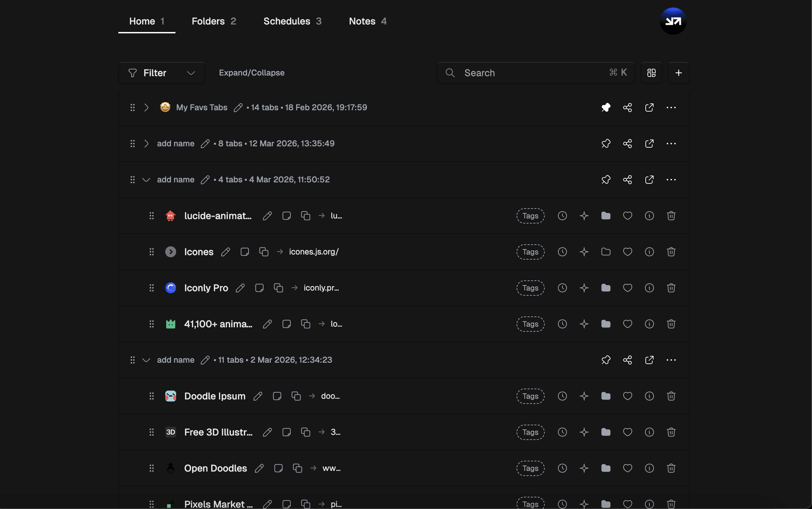812x509 pixels.
Task: Favorite the Icones tab with heart
Action: tap(627, 252)
